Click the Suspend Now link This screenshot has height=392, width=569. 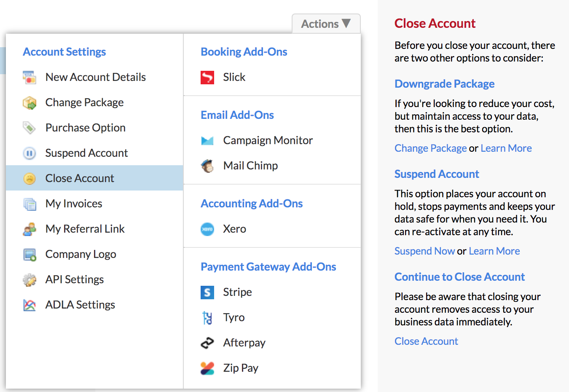(425, 251)
